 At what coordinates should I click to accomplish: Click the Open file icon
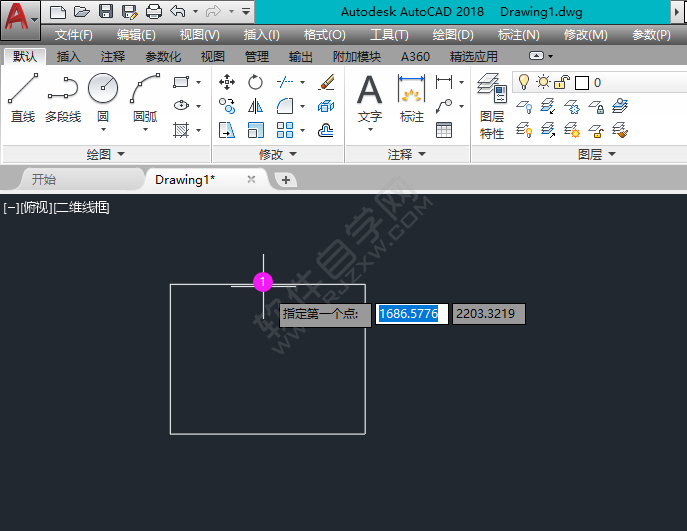82,12
